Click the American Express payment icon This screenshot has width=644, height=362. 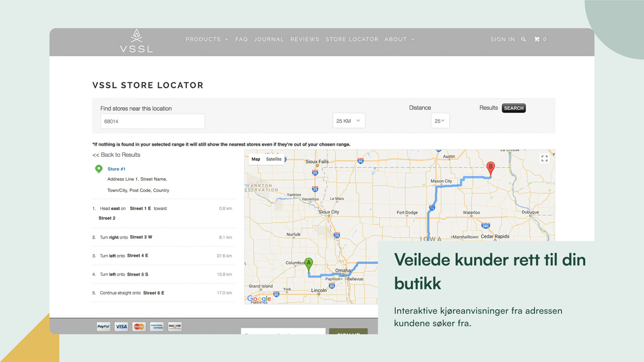[x=157, y=327]
